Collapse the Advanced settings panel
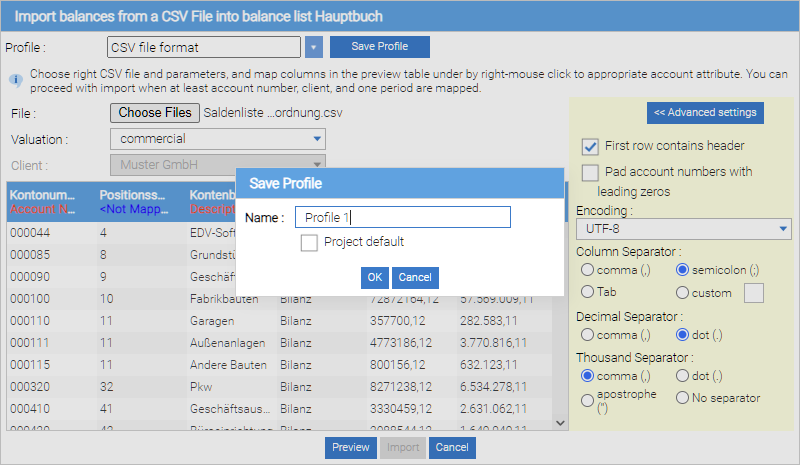The width and height of the screenshot is (800, 465). pos(705,112)
